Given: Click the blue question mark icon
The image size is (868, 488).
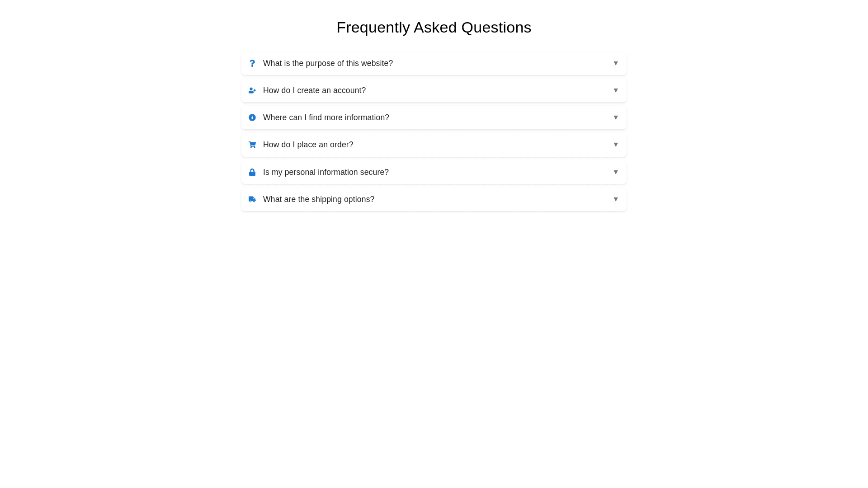Looking at the screenshot, I should point(252,63).
